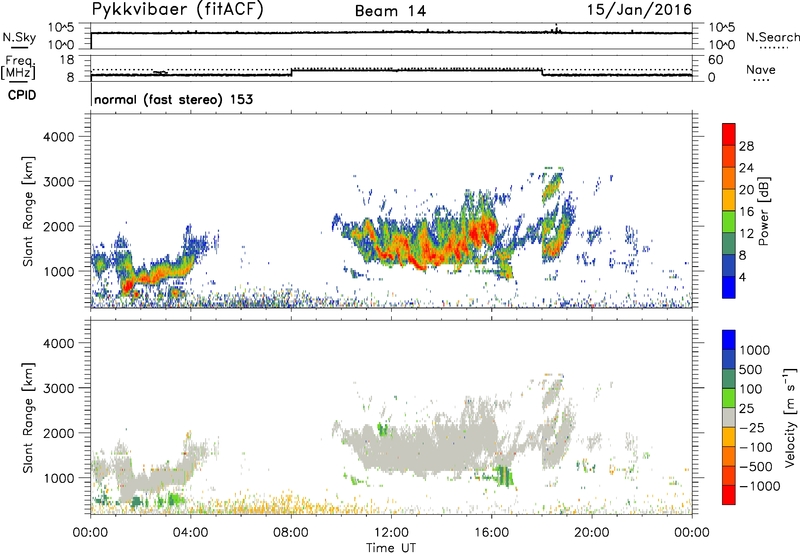Screen dimensions: 800x554
Task: Select the 20 tick on Power colorbar
Action: [x=746, y=190]
